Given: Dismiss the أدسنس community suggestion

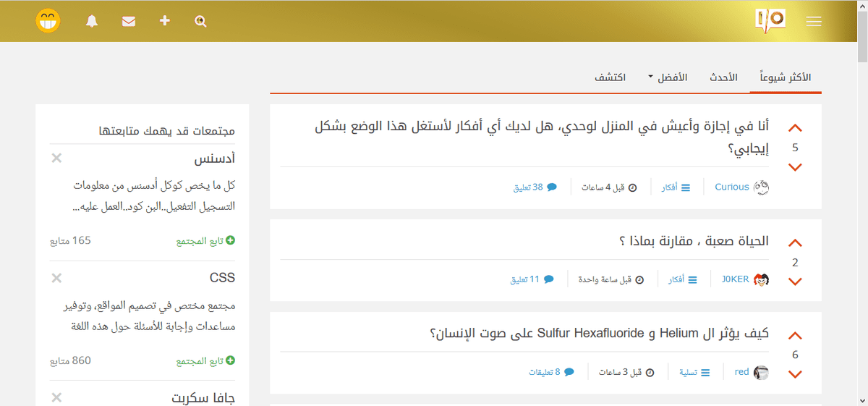Looking at the screenshot, I should pos(56,158).
